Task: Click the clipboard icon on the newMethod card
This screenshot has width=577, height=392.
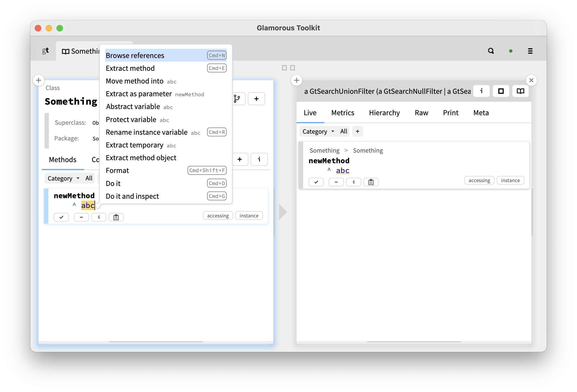Action: click(x=116, y=217)
